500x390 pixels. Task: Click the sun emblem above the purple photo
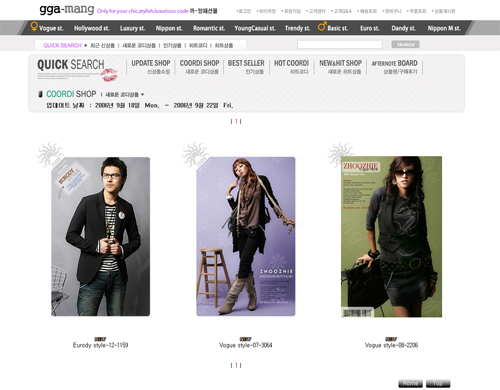(x=195, y=154)
